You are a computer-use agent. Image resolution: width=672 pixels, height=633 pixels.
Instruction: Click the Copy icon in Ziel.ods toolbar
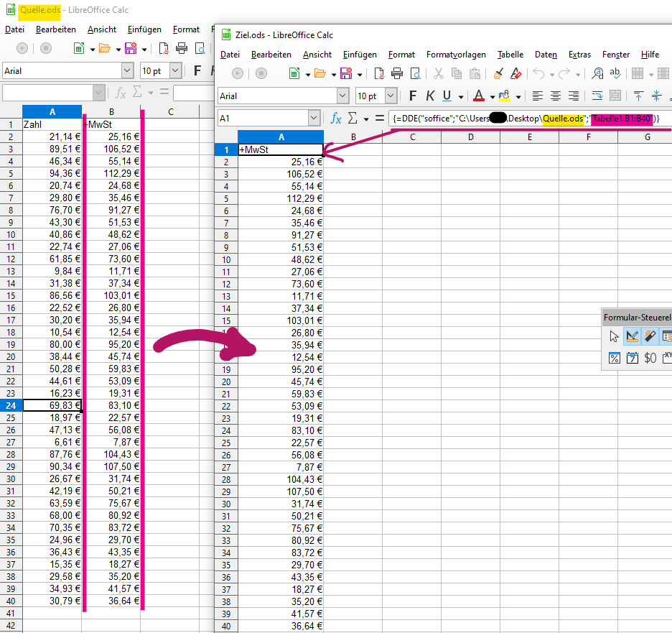457,74
